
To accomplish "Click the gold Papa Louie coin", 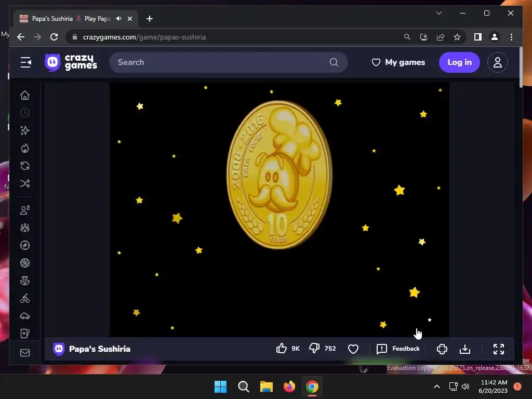I will click(279, 175).
